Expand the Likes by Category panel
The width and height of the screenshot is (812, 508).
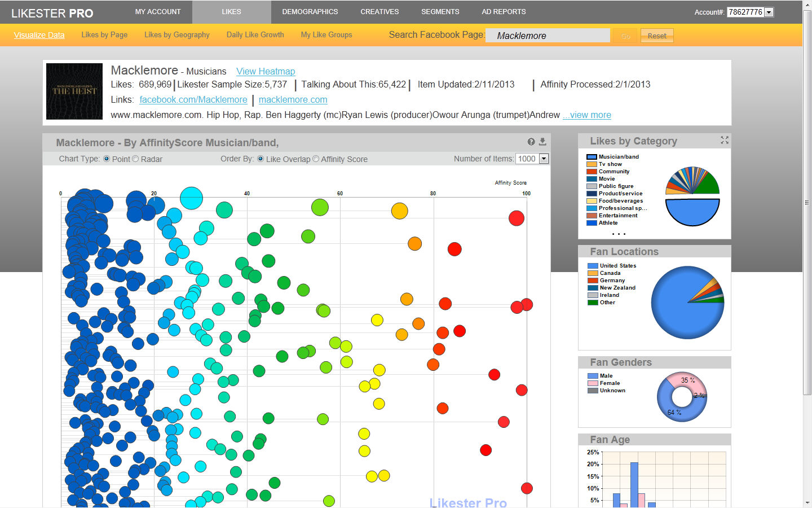click(x=725, y=140)
